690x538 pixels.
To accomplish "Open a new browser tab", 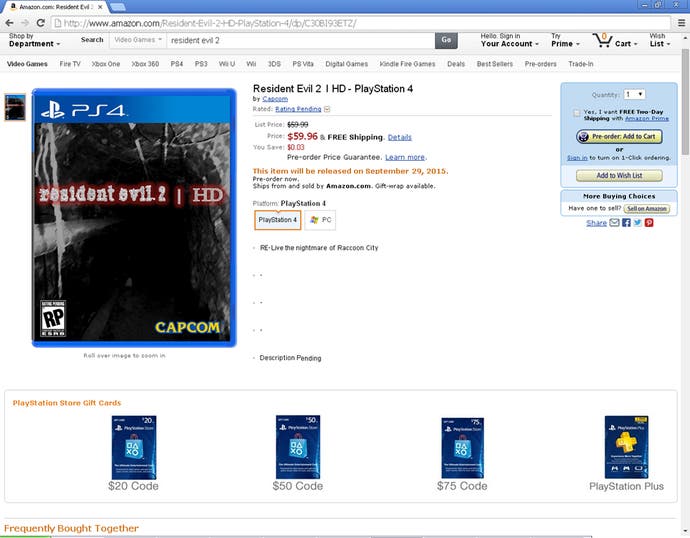I will tap(117, 7).
